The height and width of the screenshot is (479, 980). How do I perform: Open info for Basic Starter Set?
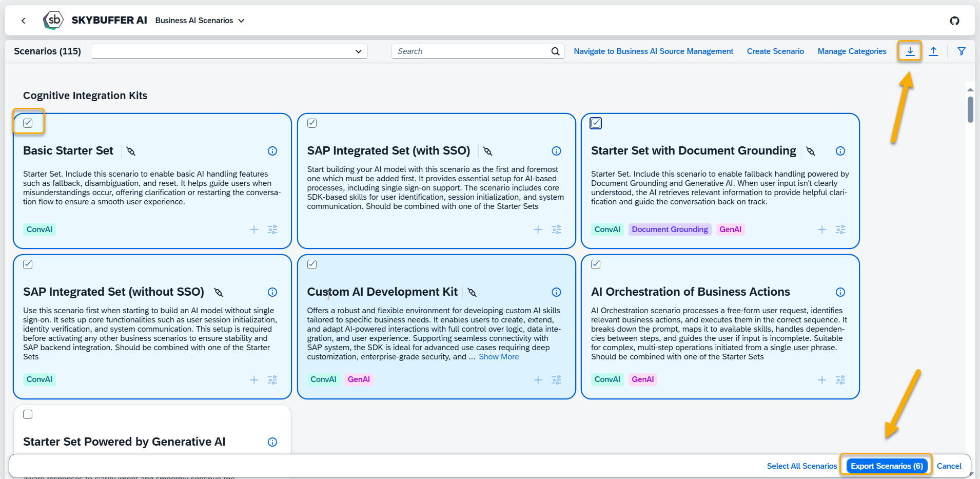tap(272, 151)
